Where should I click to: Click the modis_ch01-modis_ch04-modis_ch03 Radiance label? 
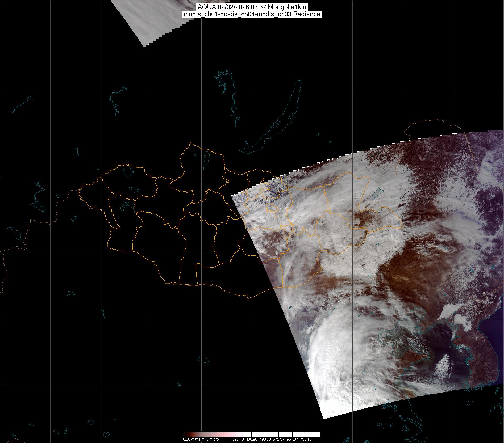[252, 14]
